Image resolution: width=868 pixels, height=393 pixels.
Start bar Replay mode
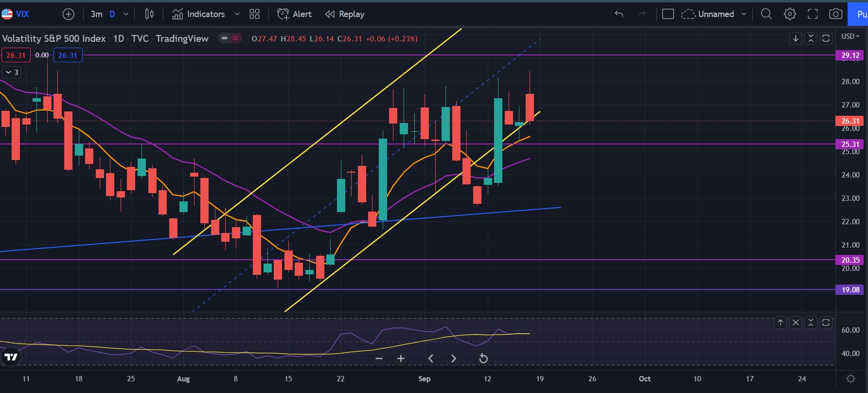[345, 14]
